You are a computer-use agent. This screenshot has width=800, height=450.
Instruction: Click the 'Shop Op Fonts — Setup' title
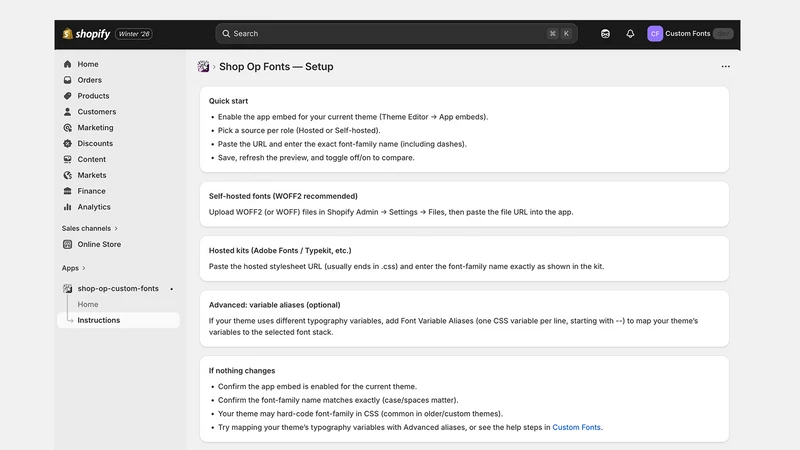[x=276, y=66]
